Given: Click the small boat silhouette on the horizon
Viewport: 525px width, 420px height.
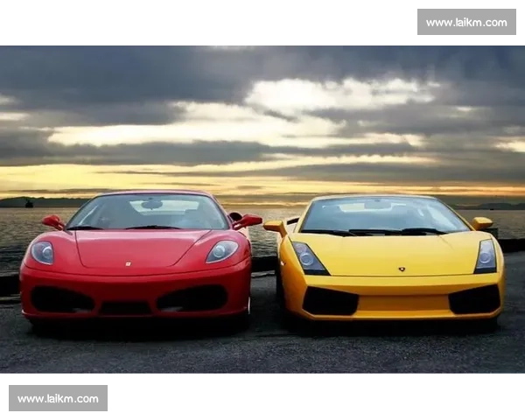Looking at the screenshot, I should 28,204.
